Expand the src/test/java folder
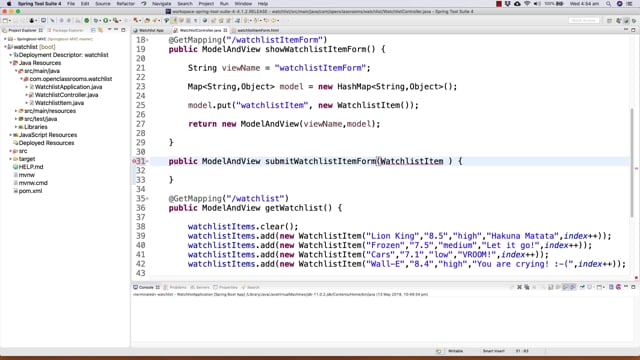 (16, 119)
